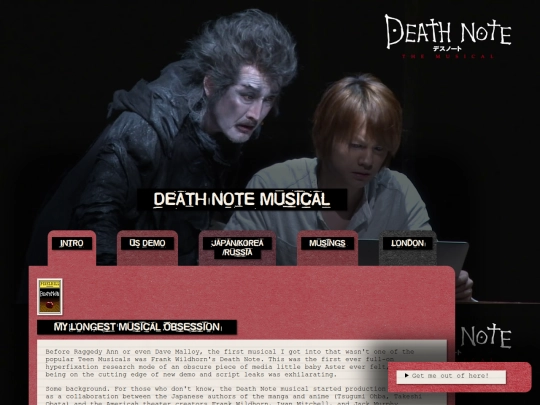Click the Playbill poster thumbnail
The height and width of the screenshot is (405, 540).
click(50, 297)
